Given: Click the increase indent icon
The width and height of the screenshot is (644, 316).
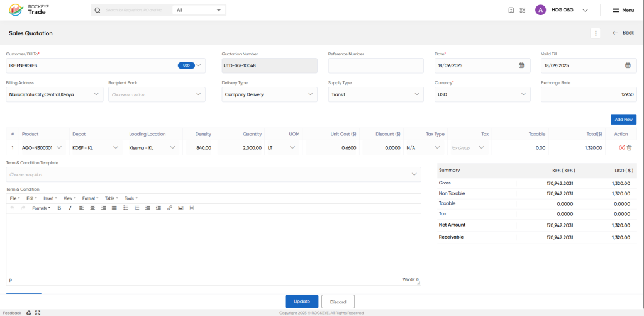Looking at the screenshot, I should pos(158,208).
